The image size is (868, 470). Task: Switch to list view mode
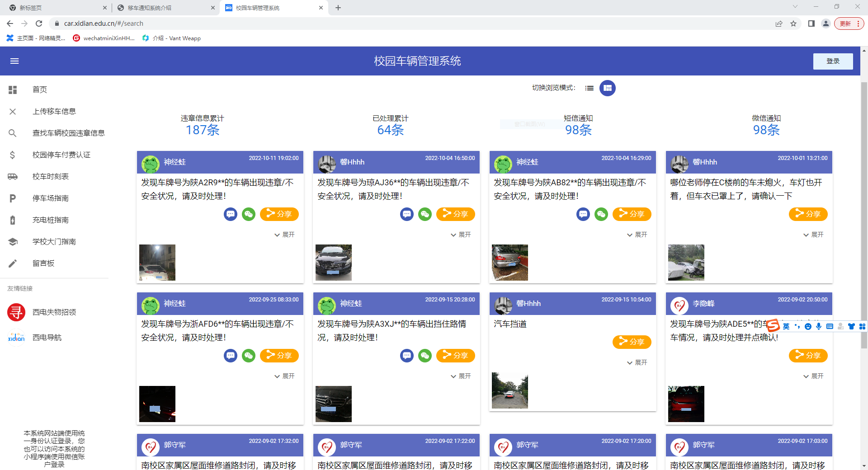589,88
